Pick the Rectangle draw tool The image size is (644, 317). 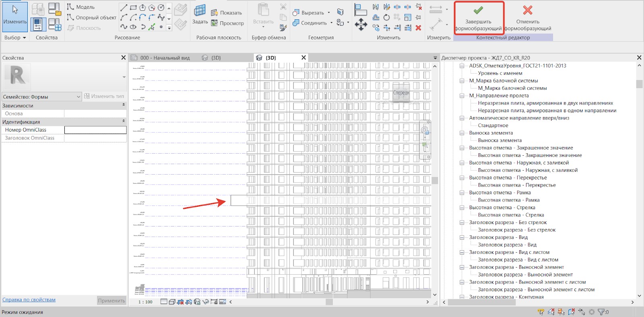(x=133, y=7)
